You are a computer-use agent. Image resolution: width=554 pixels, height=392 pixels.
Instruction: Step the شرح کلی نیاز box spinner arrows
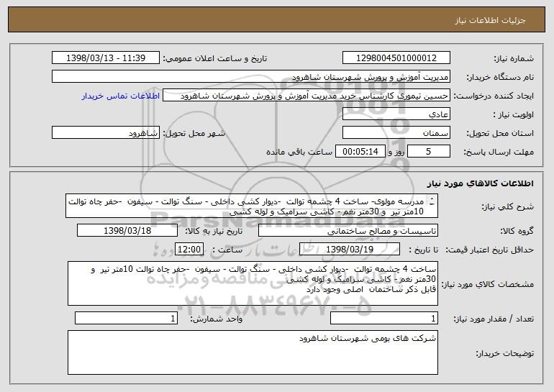[432, 201]
